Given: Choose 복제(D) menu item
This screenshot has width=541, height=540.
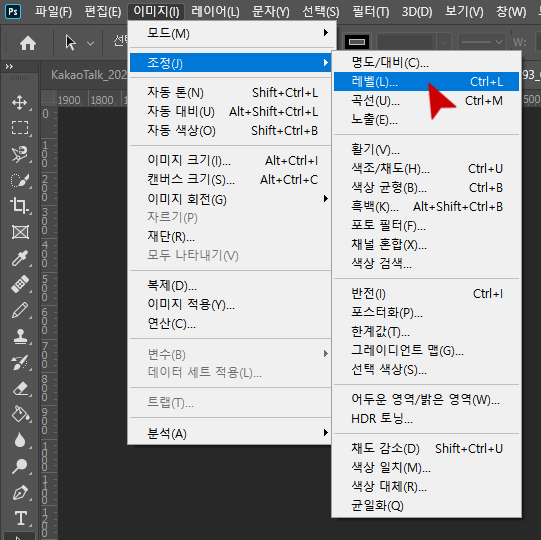Looking at the screenshot, I should point(230,286).
